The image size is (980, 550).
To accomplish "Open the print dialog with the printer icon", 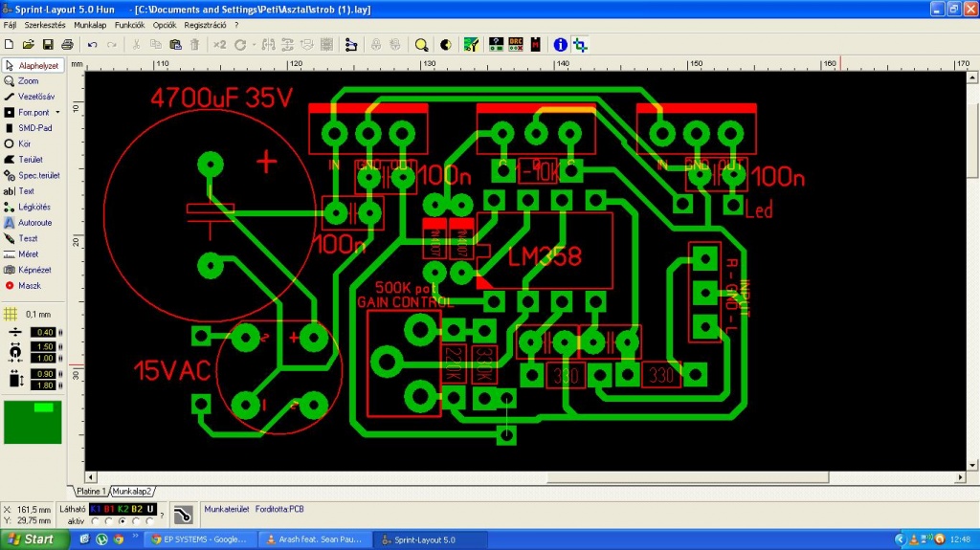I will 68,44.
